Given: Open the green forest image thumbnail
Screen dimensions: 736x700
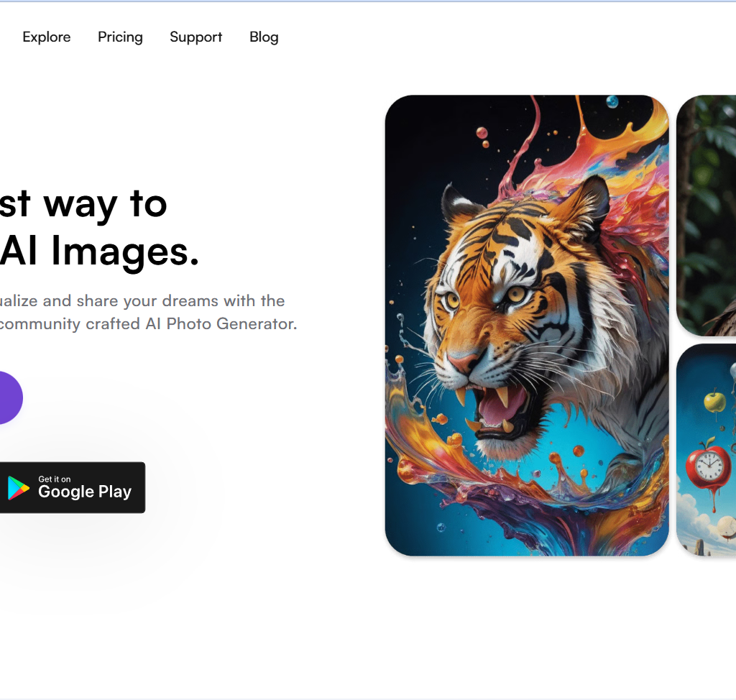Looking at the screenshot, I should (x=706, y=216).
